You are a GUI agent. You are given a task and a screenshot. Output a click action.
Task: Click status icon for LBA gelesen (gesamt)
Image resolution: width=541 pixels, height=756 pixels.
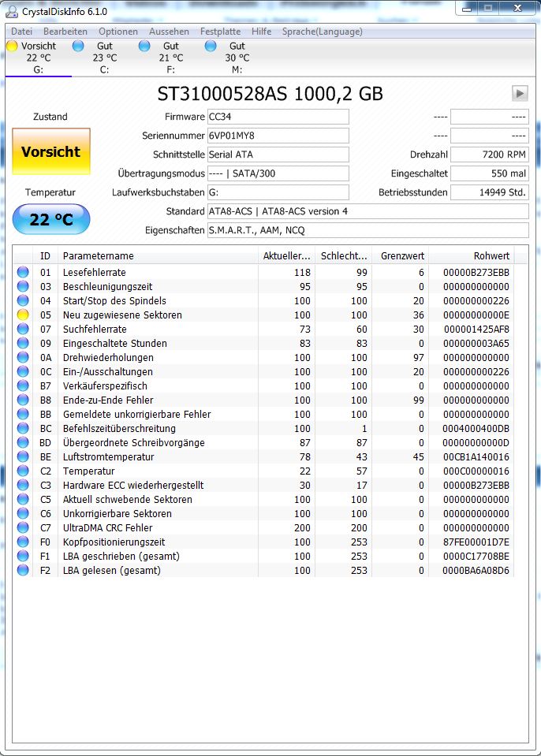(x=23, y=570)
